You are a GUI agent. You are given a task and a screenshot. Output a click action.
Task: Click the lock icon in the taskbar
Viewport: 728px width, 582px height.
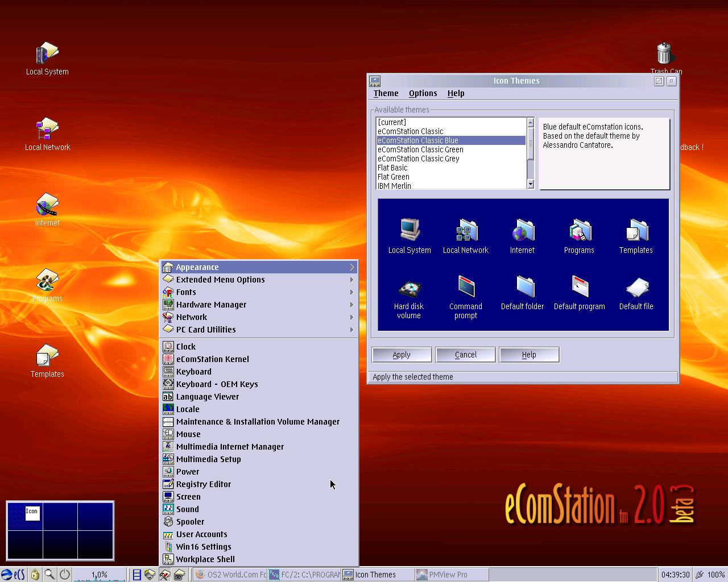(35, 575)
